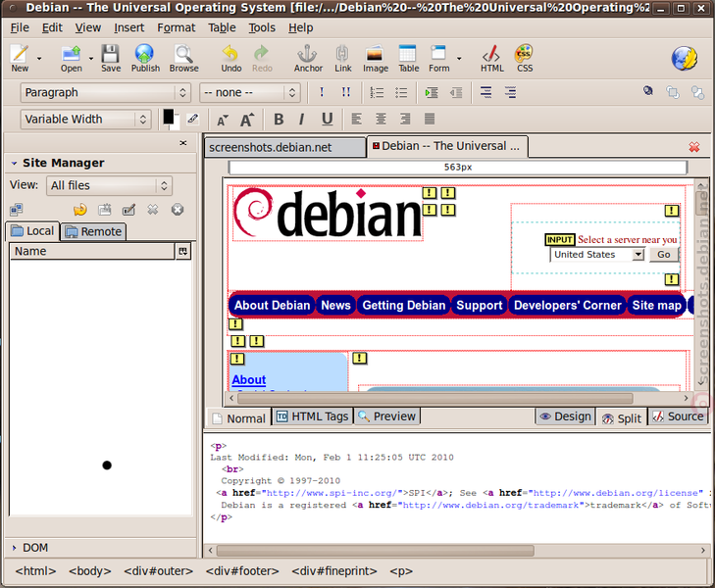Click the Name column header
The height and width of the screenshot is (588, 715).
click(92, 251)
